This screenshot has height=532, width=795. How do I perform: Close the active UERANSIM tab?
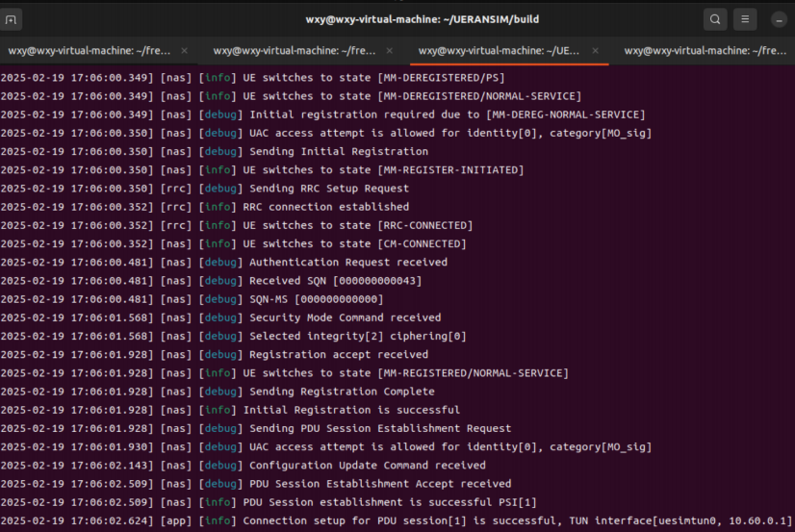coord(595,51)
